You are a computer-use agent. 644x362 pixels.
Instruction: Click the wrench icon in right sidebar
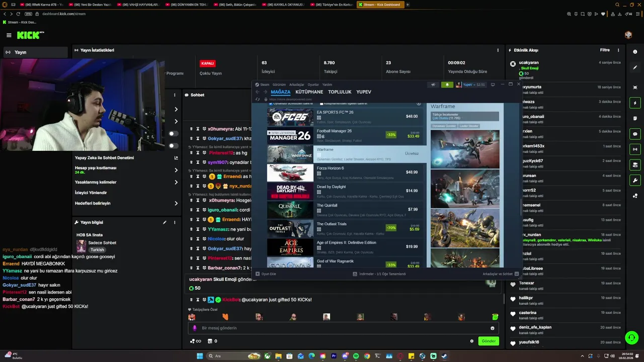tap(635, 180)
